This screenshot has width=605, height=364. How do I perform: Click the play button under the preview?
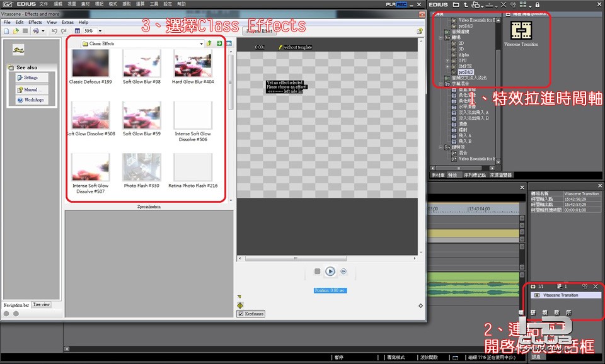click(330, 271)
